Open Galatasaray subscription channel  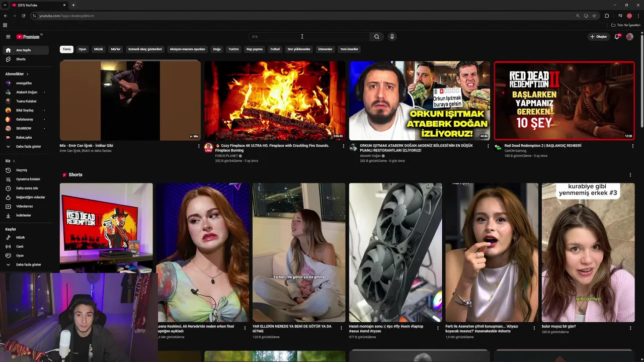pos(27,119)
